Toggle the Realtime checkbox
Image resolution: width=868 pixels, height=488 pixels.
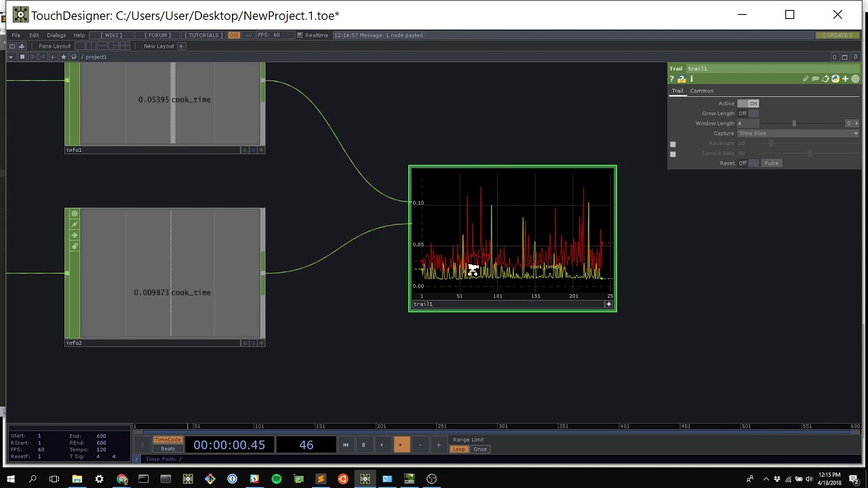pyautogui.click(x=300, y=35)
